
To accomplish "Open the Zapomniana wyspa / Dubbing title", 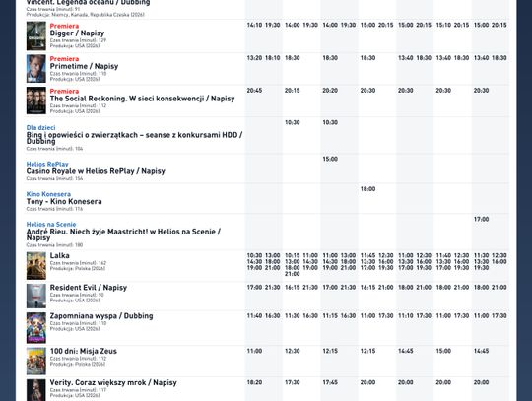I will tap(101, 316).
